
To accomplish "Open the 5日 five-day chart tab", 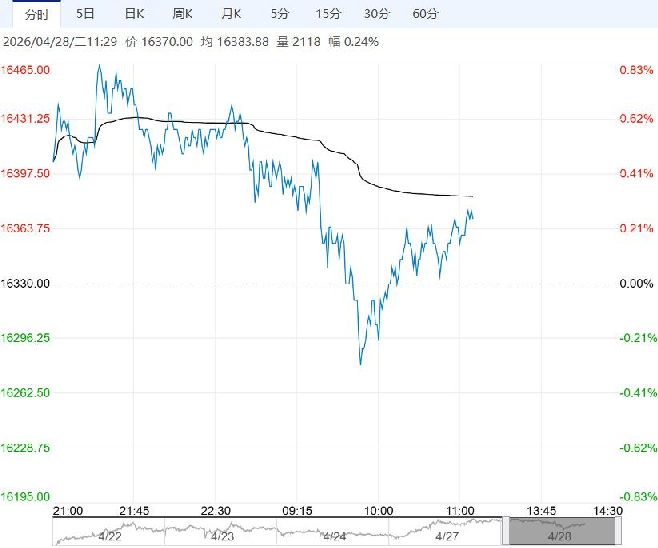I will tap(86, 14).
